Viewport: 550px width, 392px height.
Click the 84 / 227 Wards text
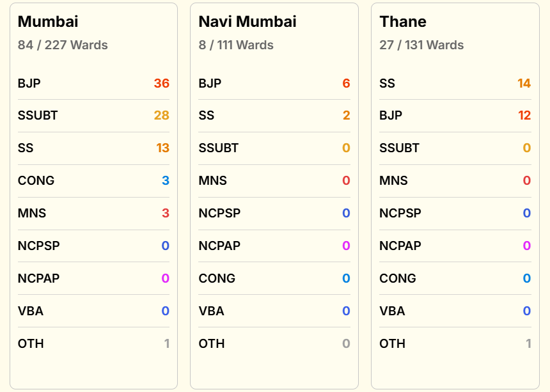click(63, 45)
